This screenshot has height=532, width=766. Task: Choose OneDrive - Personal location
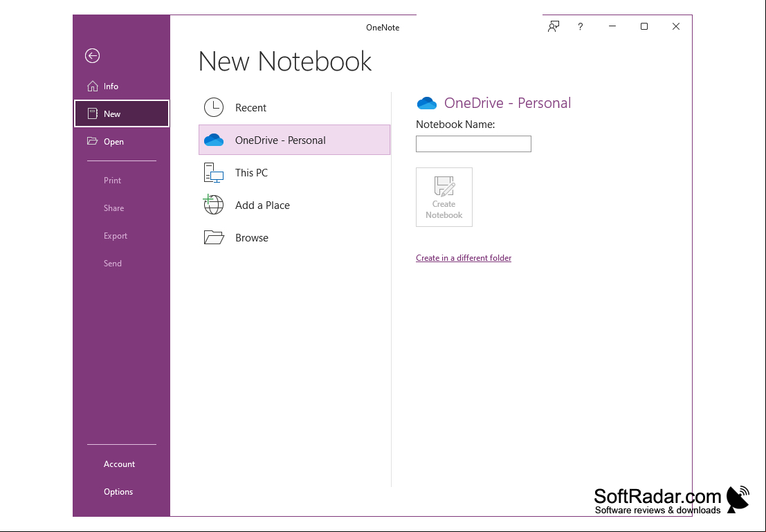pyautogui.click(x=295, y=140)
